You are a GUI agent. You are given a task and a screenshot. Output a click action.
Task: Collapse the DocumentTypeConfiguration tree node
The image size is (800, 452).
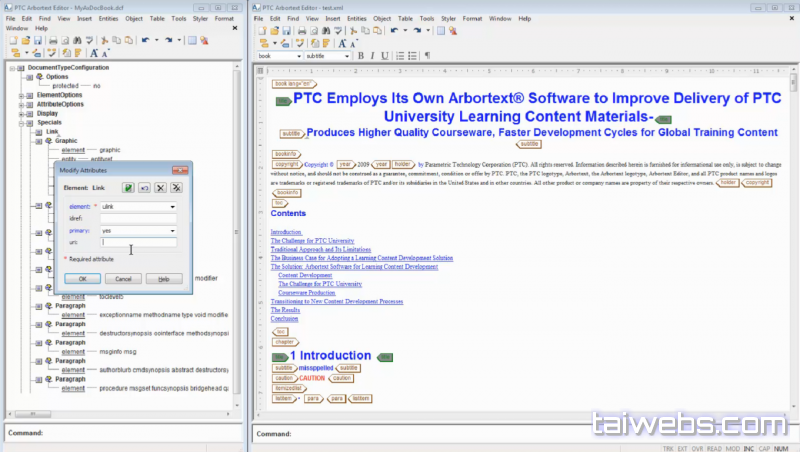(x=11, y=67)
